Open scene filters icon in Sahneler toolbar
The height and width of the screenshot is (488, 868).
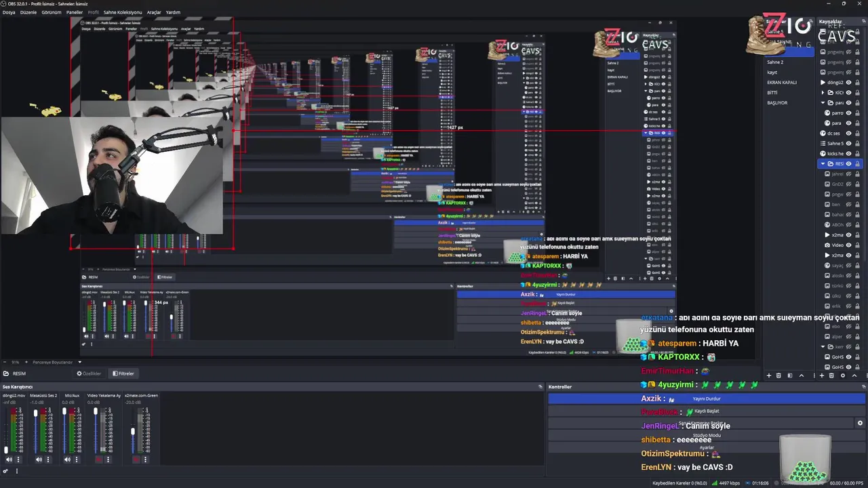pos(790,375)
